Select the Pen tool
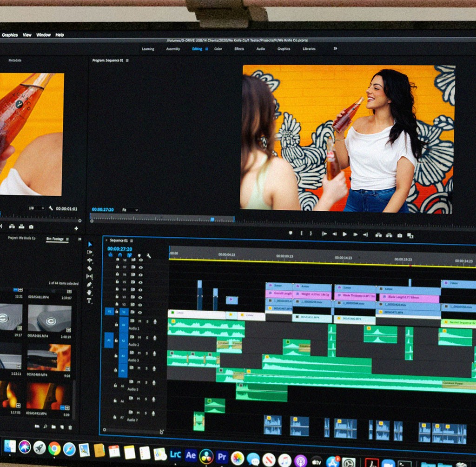 [x=89, y=284]
